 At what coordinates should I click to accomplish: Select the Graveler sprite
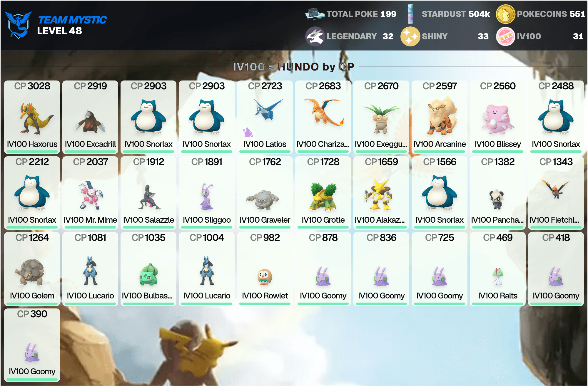click(263, 200)
